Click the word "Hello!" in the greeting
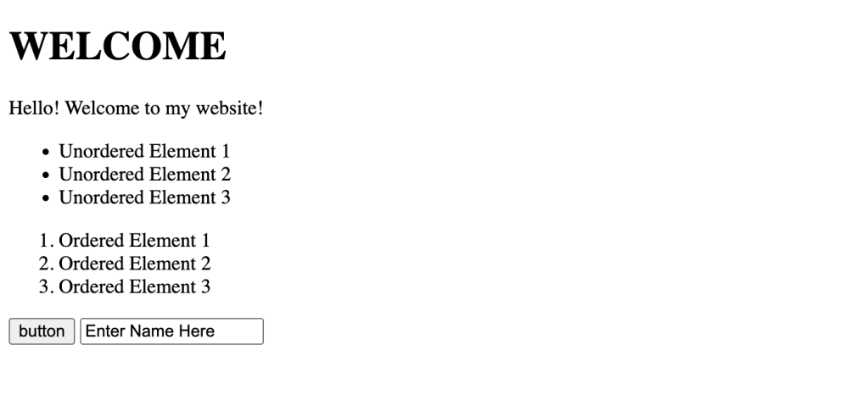This screenshot has height=406, width=868. pyautogui.click(x=33, y=108)
